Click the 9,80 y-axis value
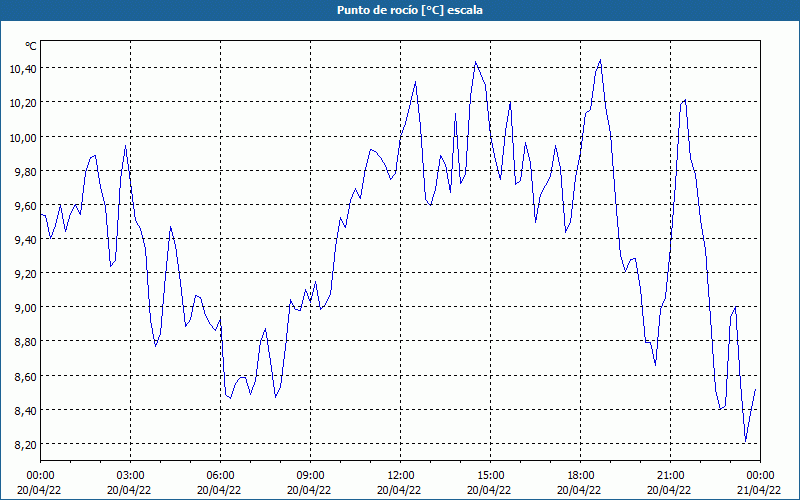 tap(24, 171)
